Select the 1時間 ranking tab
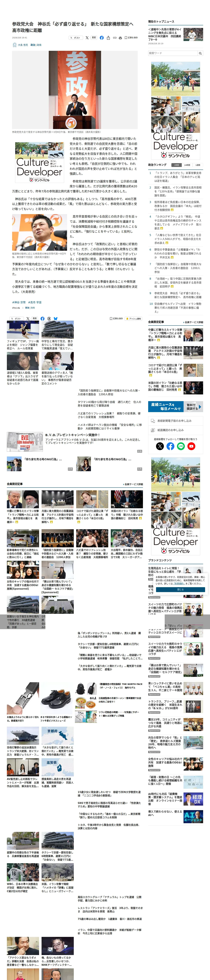This screenshot has width=210, height=980. [x=176, y=165]
